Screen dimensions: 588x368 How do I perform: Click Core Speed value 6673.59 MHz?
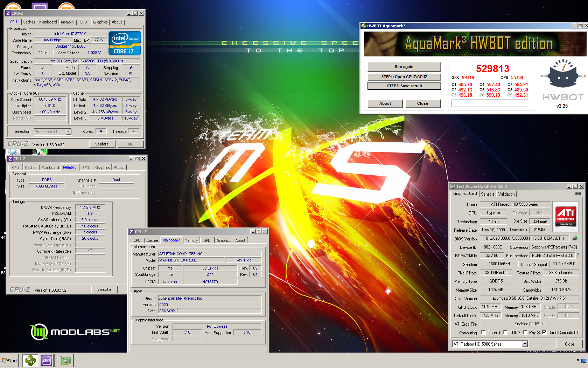pos(50,100)
